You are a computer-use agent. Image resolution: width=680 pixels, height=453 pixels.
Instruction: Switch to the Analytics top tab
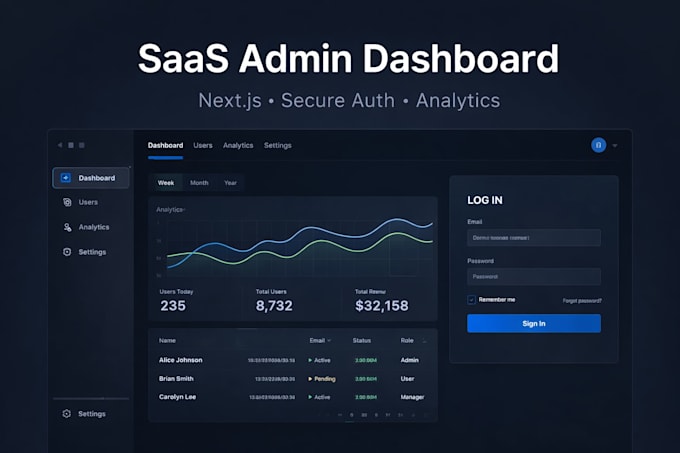click(238, 145)
